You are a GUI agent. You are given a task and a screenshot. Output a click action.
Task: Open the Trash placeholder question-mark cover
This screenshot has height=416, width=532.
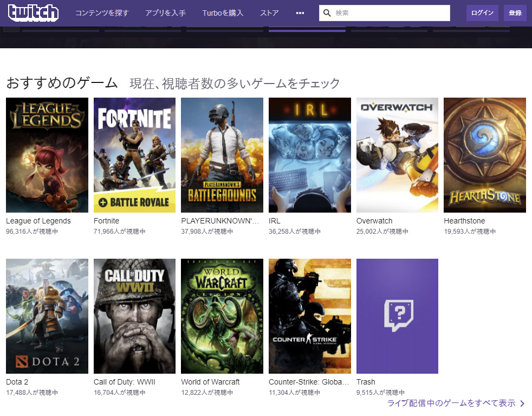coord(397,316)
